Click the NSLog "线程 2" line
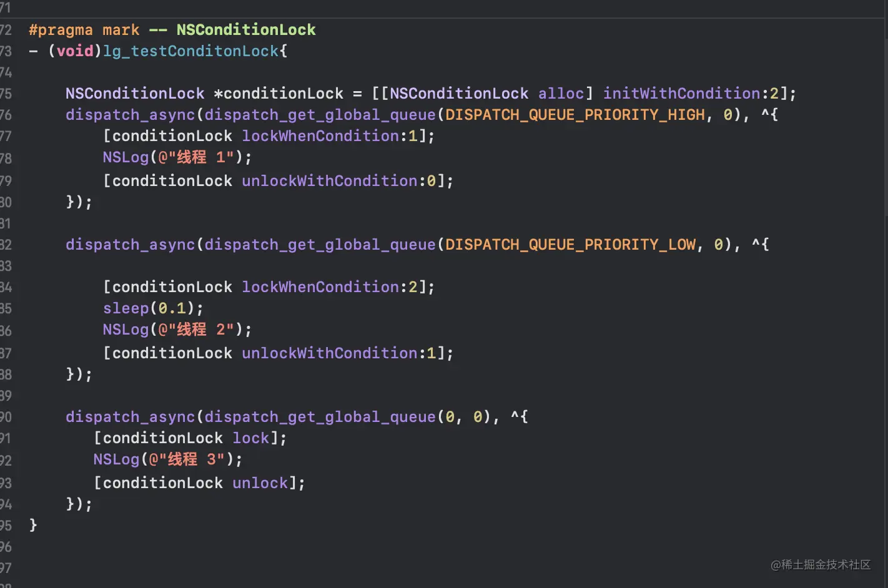Viewport: 888px width, 588px height. (177, 330)
